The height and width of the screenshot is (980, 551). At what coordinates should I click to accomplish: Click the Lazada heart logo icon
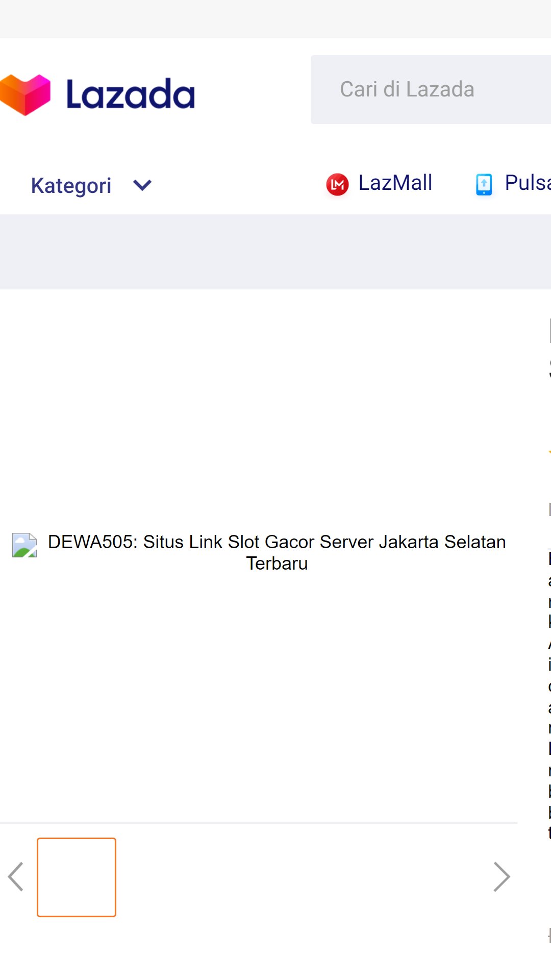pos(25,94)
